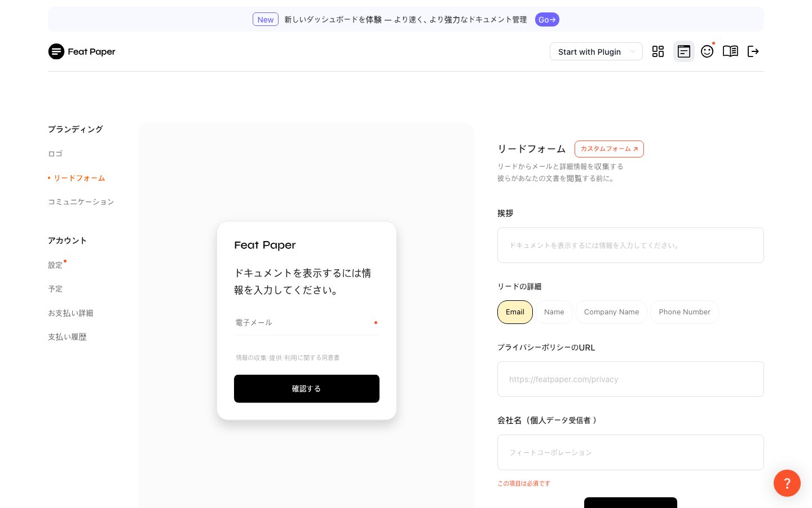This screenshot has width=812, height=508.
Task: Open the ロゴ sidebar item
Action: [x=55, y=154]
